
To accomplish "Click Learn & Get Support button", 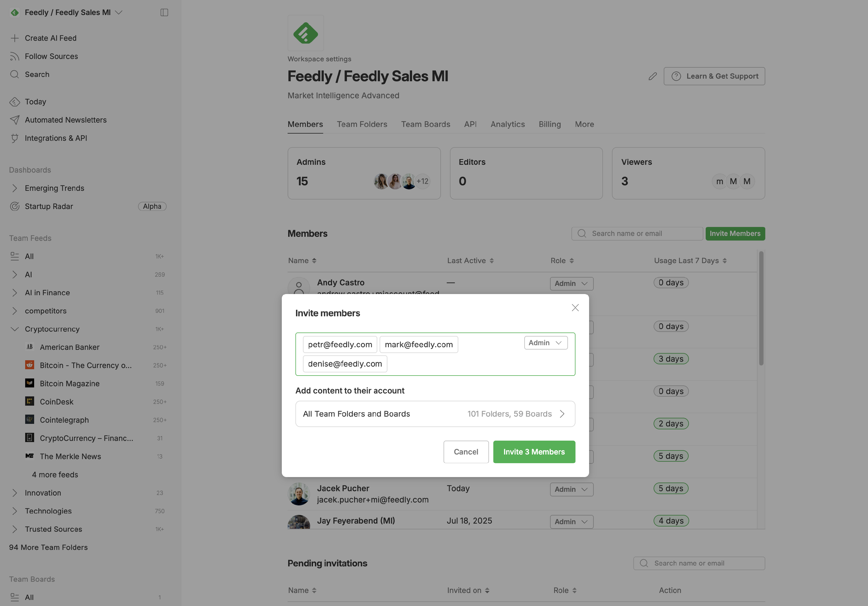I will point(714,76).
